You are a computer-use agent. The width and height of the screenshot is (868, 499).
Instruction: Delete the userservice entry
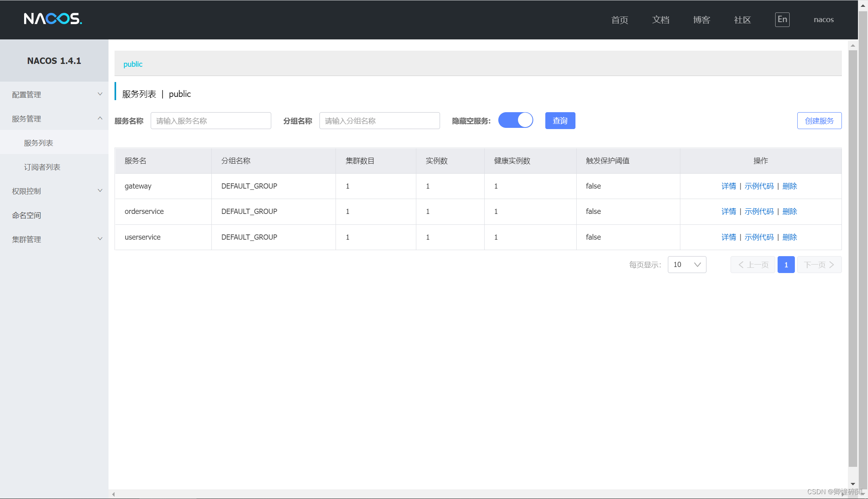(x=790, y=237)
